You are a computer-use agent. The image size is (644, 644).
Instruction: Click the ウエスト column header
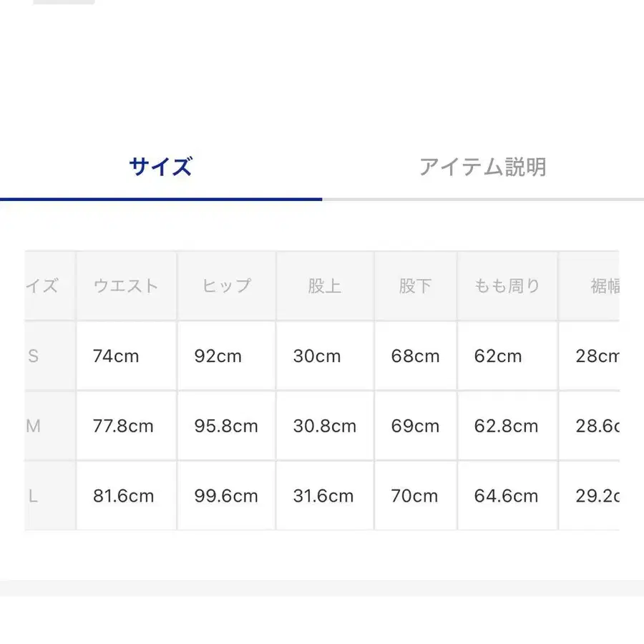[126, 286]
